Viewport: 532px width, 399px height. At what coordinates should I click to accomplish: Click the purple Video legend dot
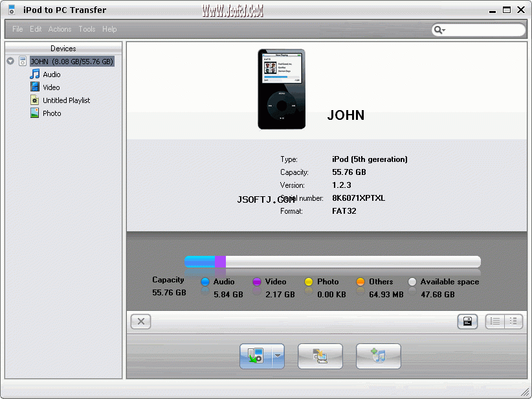pyautogui.click(x=257, y=282)
